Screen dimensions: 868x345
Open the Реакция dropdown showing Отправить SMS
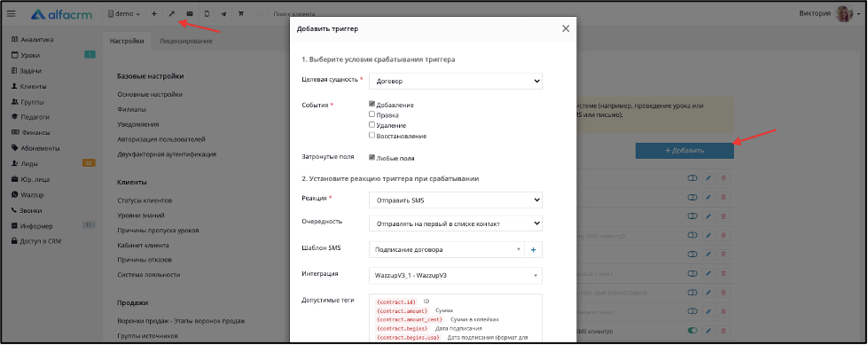(456, 200)
